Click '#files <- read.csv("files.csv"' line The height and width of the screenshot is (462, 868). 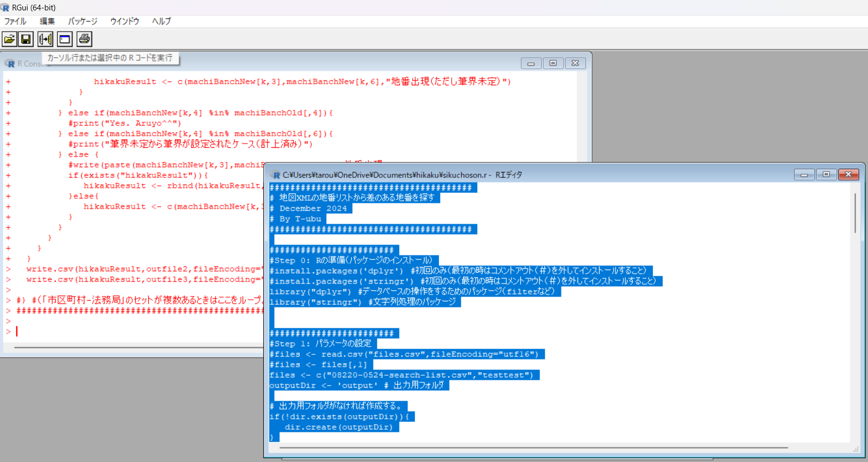click(x=407, y=354)
